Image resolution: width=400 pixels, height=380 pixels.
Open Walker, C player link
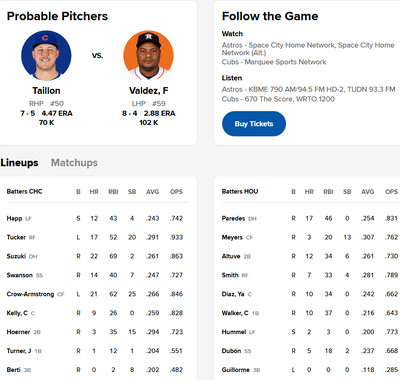(235, 313)
